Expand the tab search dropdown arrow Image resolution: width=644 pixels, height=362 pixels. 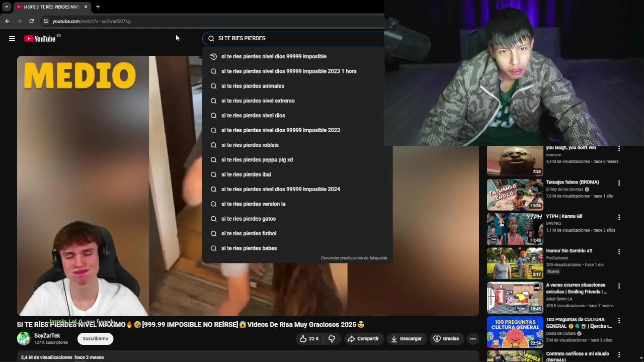point(7,7)
